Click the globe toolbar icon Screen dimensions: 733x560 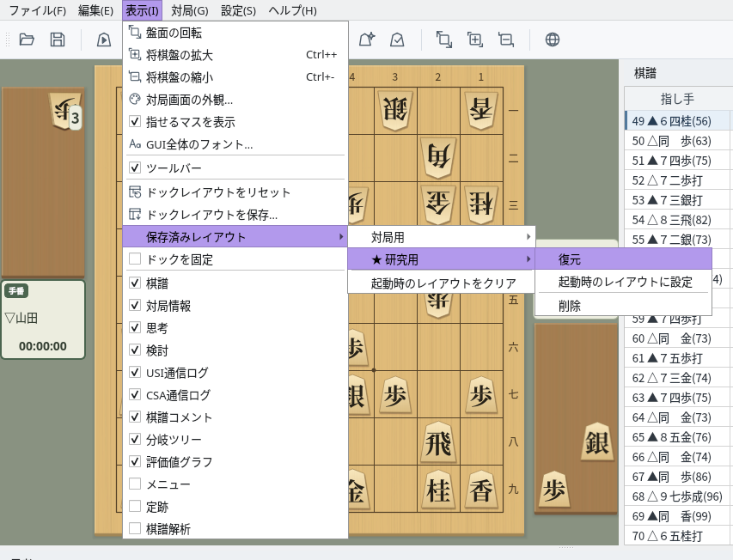pos(552,40)
